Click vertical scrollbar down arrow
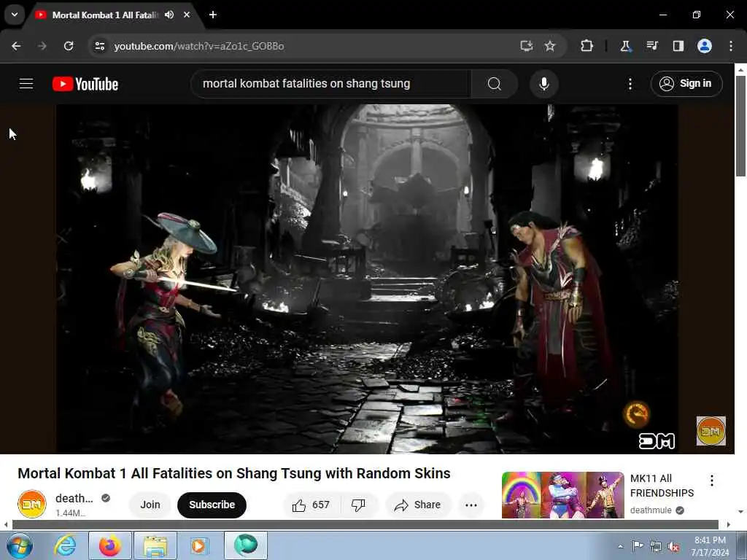Image resolution: width=747 pixels, height=560 pixels. [x=740, y=512]
